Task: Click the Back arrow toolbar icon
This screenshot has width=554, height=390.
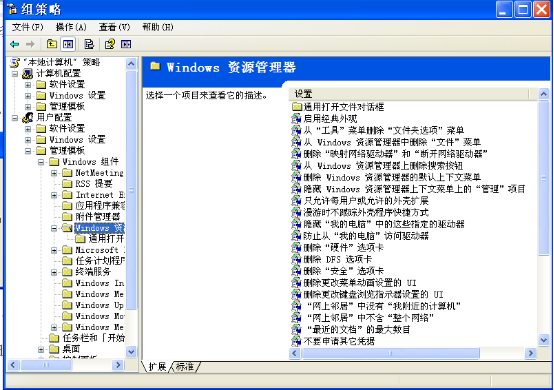Action: tap(15, 44)
